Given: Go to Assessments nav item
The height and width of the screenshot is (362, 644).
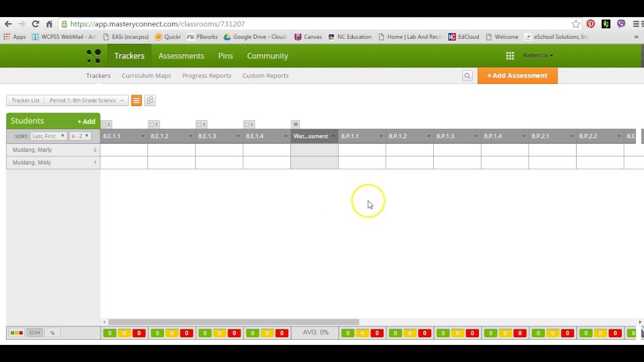Looking at the screenshot, I should (181, 56).
